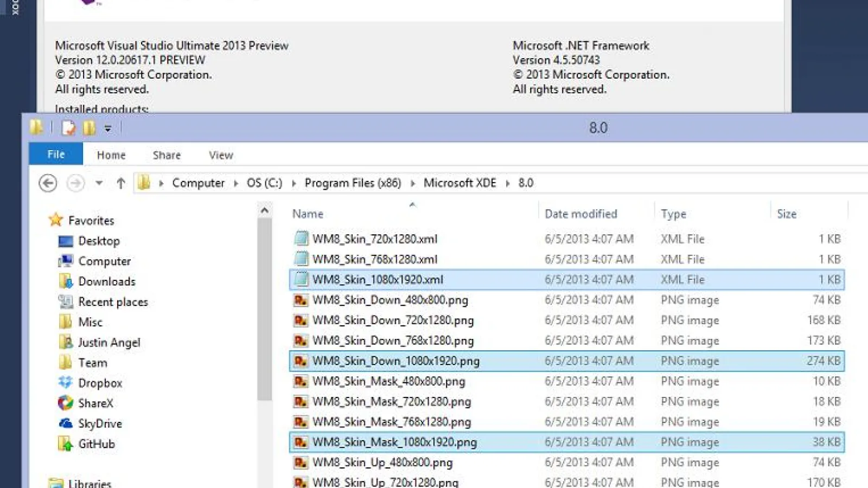Select file WM8_Skin_768x1280.xml
This screenshot has height=488, width=868.
click(x=567, y=259)
